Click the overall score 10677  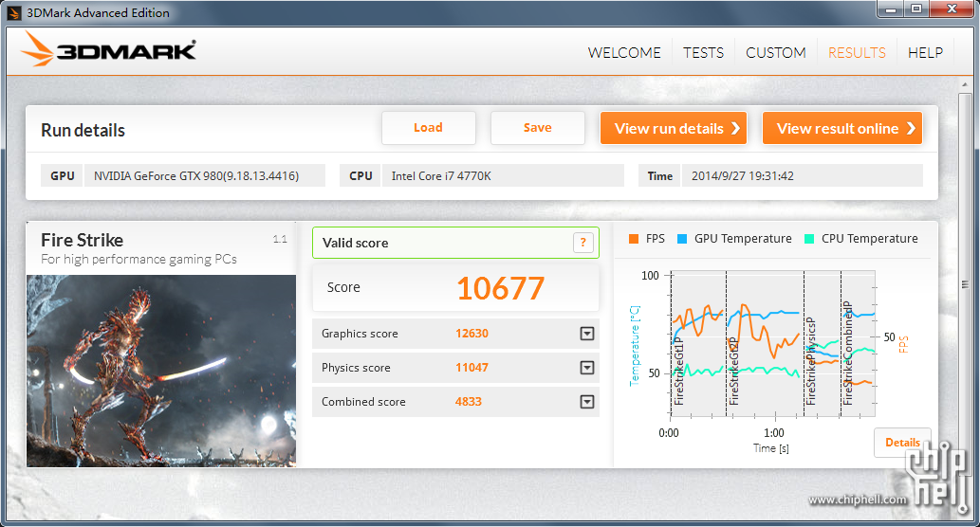501,288
